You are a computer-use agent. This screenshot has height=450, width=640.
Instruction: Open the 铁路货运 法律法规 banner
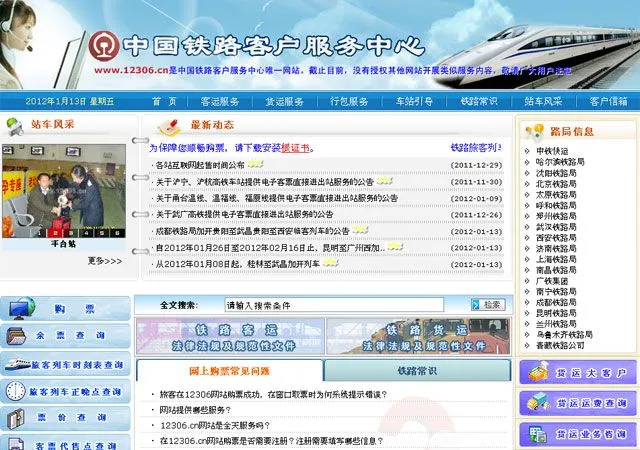(419, 336)
